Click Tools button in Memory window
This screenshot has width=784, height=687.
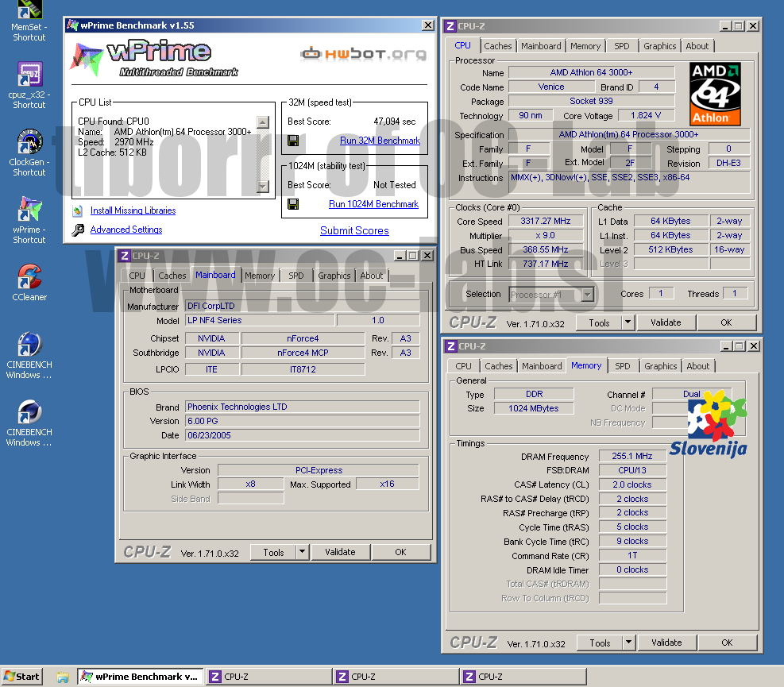[x=600, y=643]
